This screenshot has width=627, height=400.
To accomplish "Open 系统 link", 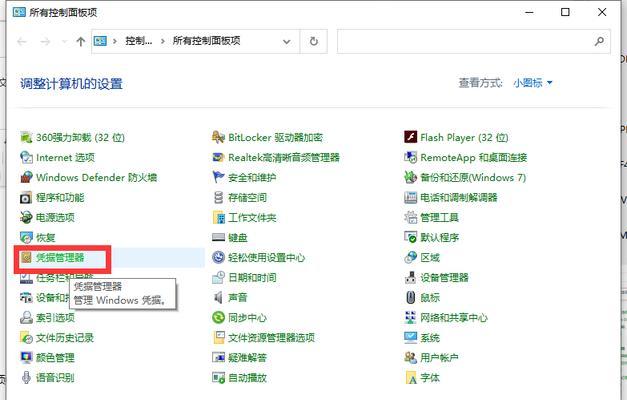I will (430, 338).
